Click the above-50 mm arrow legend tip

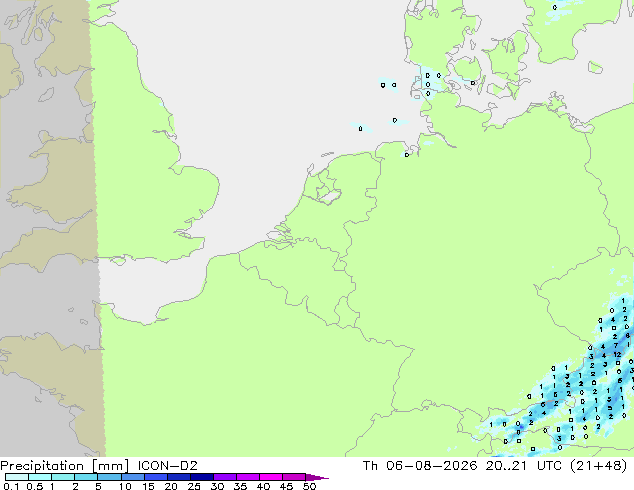(x=317, y=477)
